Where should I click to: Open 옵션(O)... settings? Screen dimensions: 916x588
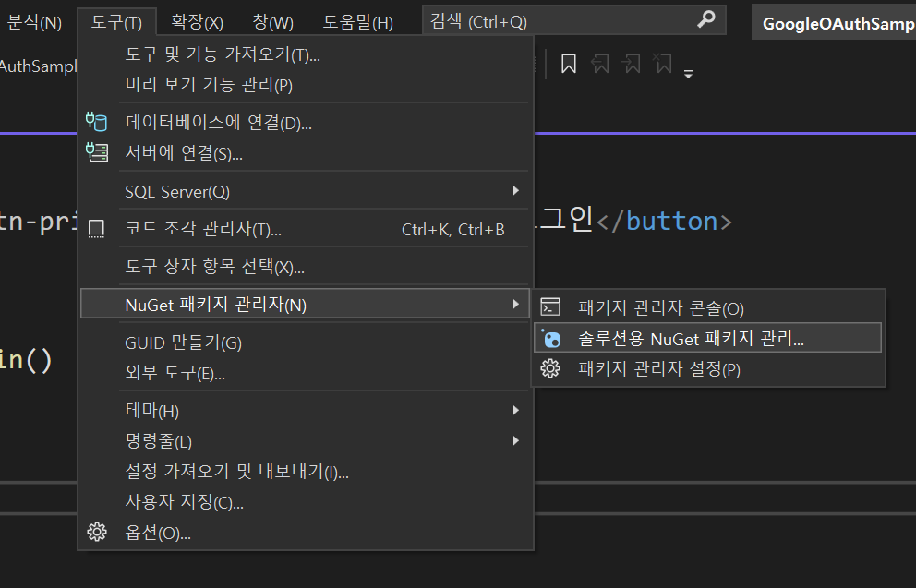pyautogui.click(x=305, y=533)
